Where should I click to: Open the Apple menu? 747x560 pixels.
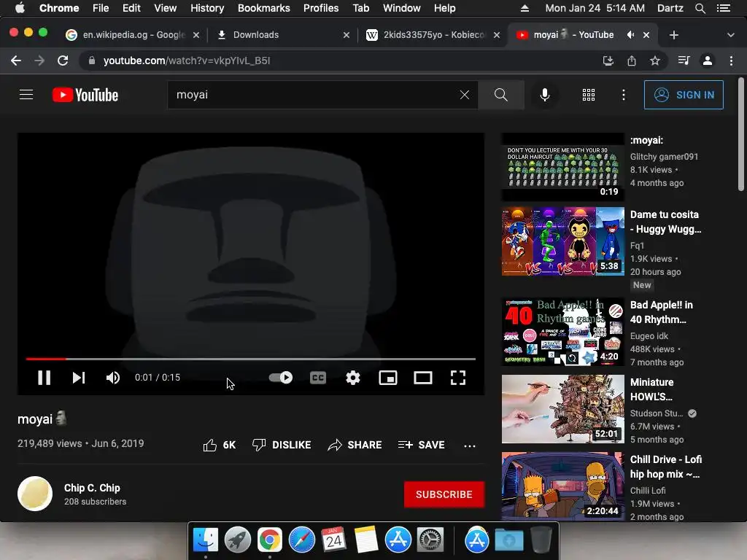point(20,8)
